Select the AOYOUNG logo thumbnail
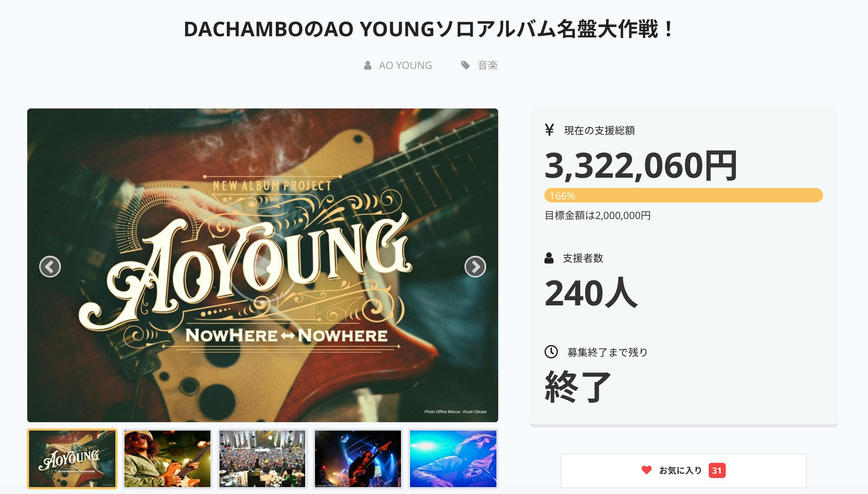This screenshot has width=868, height=494. coord(72,459)
